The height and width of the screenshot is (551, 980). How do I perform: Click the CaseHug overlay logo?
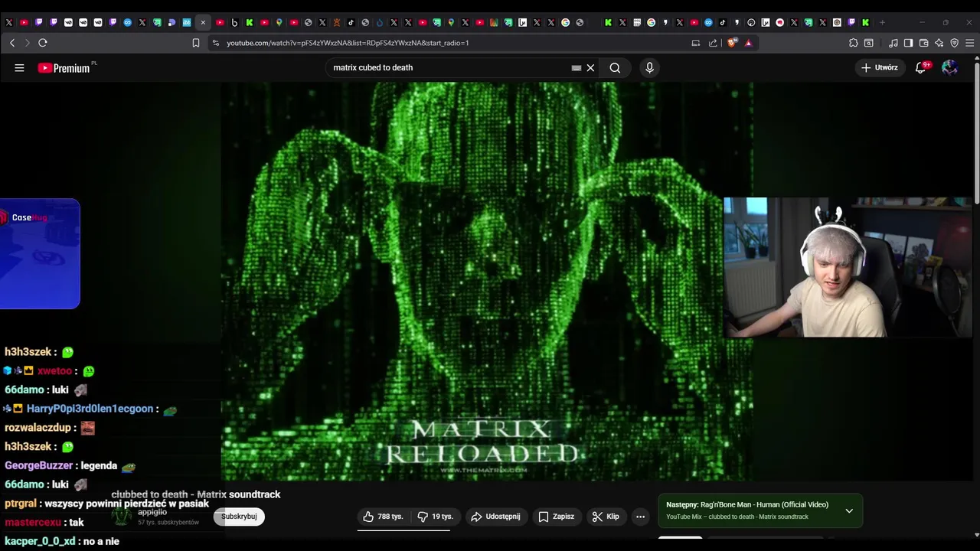click(24, 217)
